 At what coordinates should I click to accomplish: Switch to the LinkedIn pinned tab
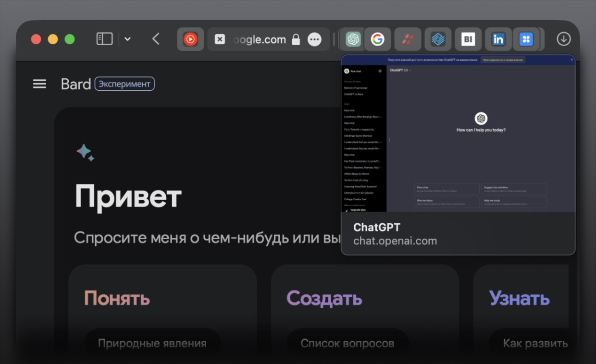coord(498,39)
